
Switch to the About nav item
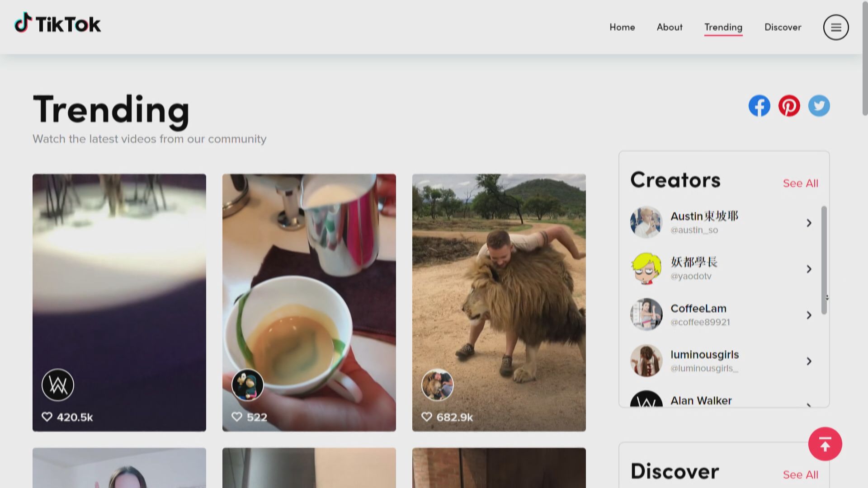coord(670,27)
